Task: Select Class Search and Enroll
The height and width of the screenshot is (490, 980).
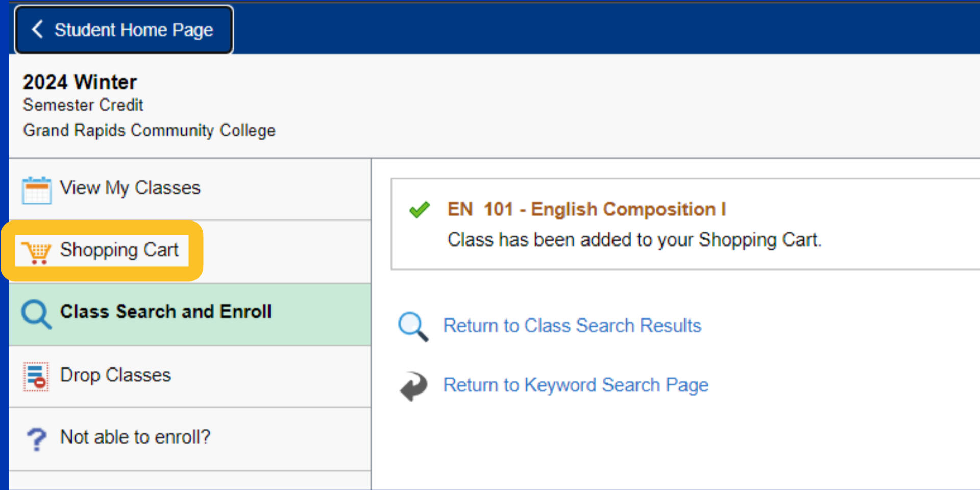Action: click(165, 312)
